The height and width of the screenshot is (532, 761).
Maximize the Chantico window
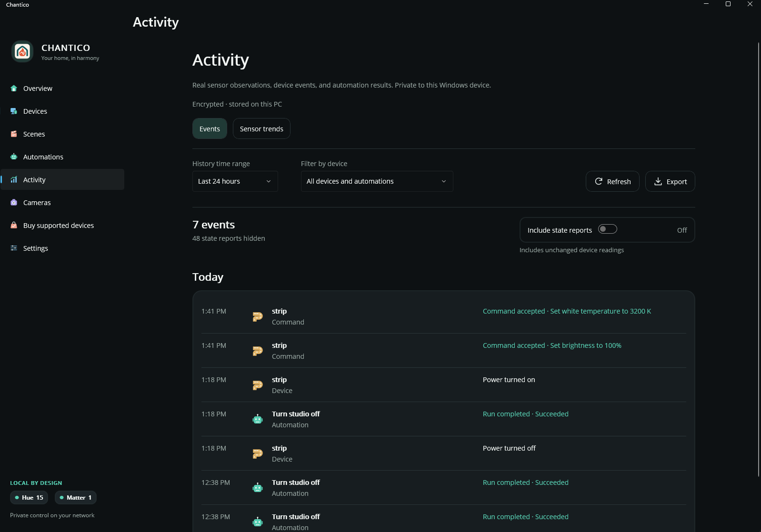728,4
